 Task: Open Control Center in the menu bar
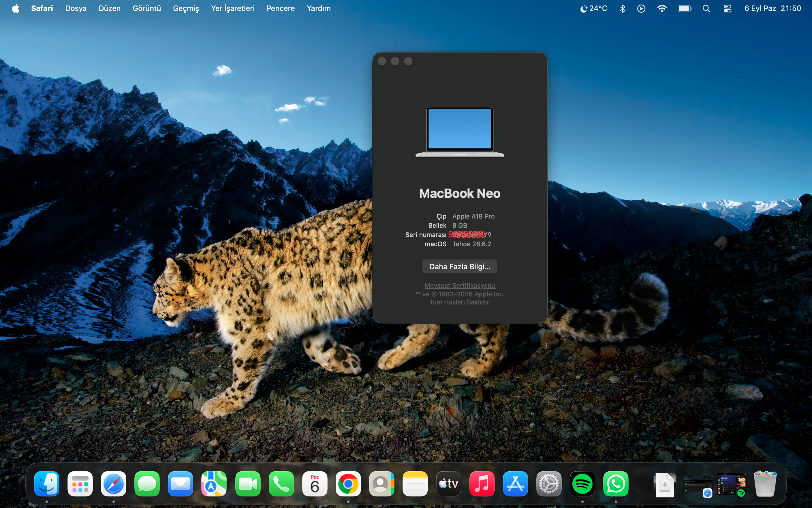[727, 8]
